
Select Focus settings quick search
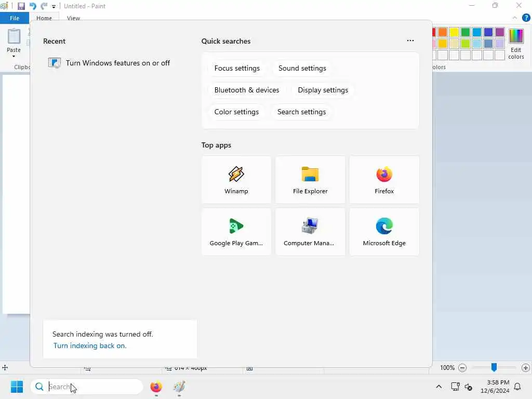(237, 68)
